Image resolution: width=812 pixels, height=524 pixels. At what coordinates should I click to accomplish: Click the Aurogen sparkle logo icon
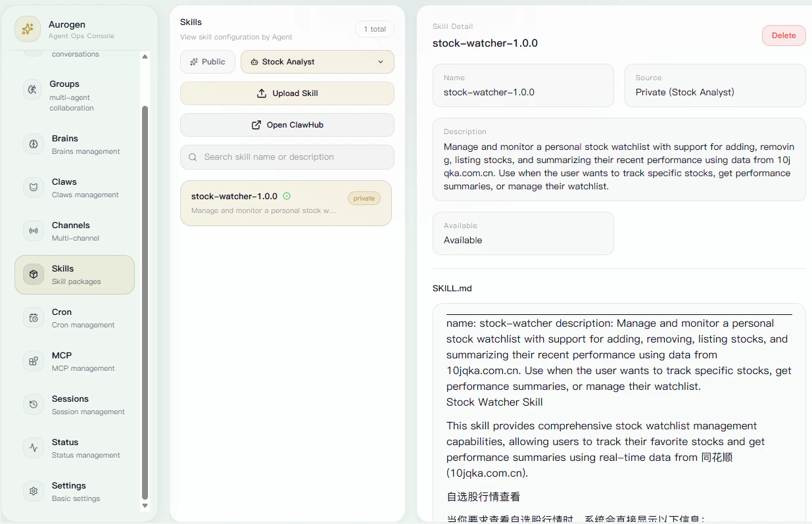coord(28,29)
